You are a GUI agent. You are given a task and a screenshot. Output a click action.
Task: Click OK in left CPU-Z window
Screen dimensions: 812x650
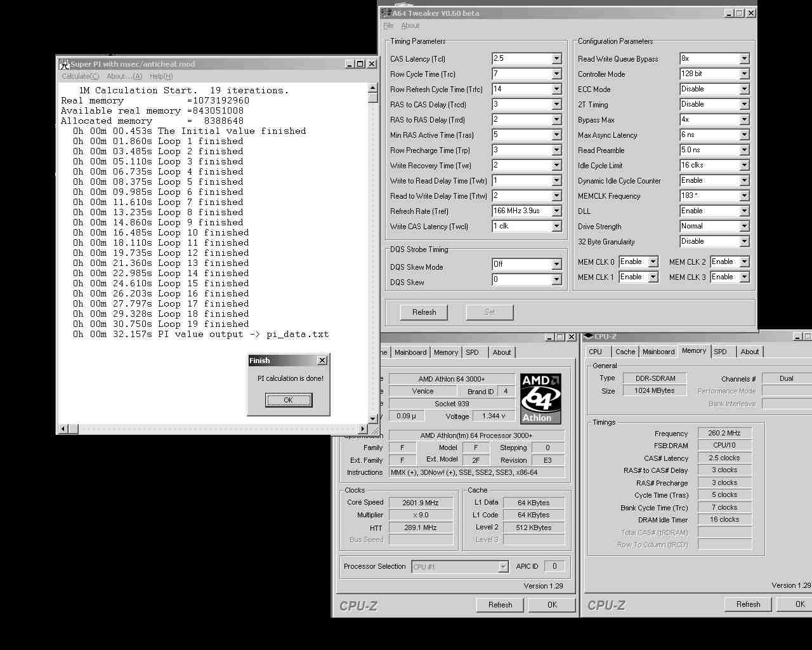tap(552, 605)
